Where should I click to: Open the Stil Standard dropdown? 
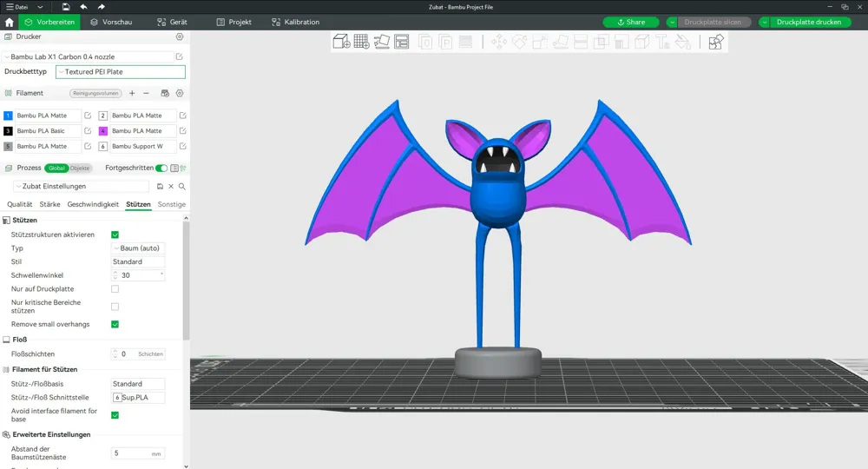(x=138, y=261)
